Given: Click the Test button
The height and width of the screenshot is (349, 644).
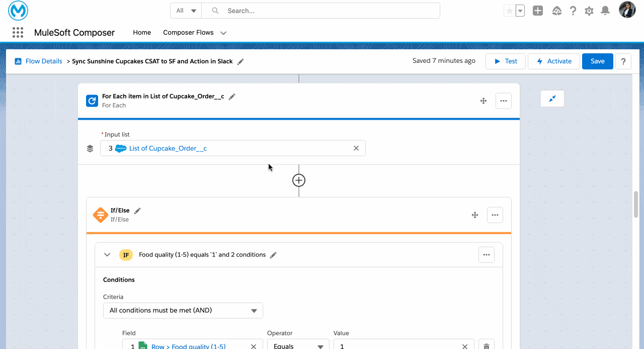Looking at the screenshot, I should (x=506, y=61).
